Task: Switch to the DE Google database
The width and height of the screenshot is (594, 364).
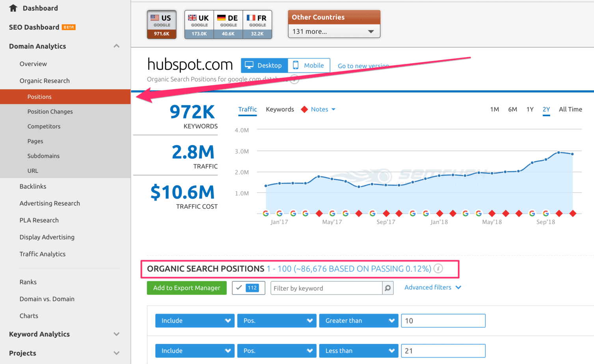Action: (x=228, y=24)
